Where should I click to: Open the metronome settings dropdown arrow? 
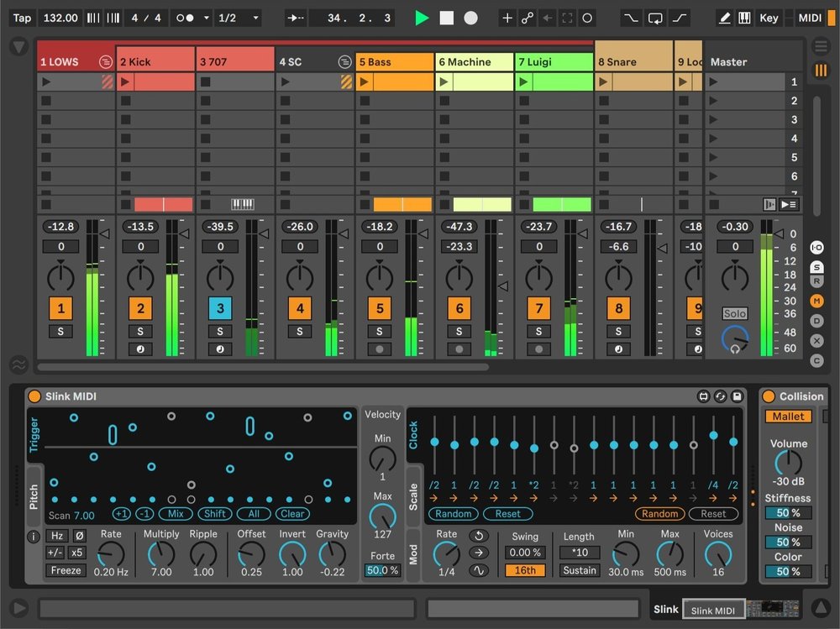207,18
